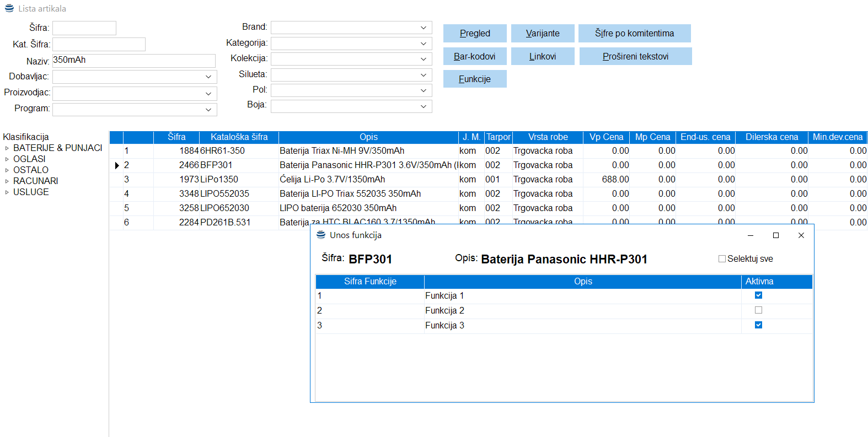Image resolution: width=868 pixels, height=437 pixels.
Task: Open Šifre po komitentima
Action: pos(634,34)
